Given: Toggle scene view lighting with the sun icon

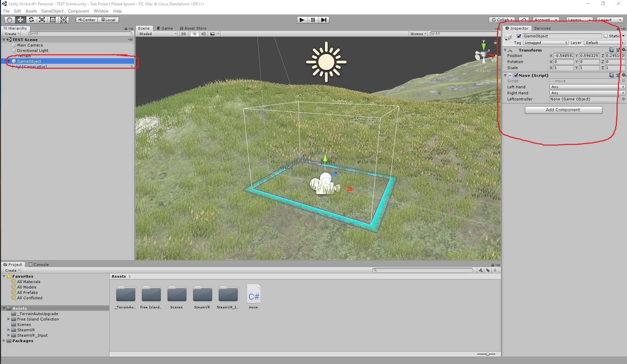Looking at the screenshot, I should click(194, 34).
